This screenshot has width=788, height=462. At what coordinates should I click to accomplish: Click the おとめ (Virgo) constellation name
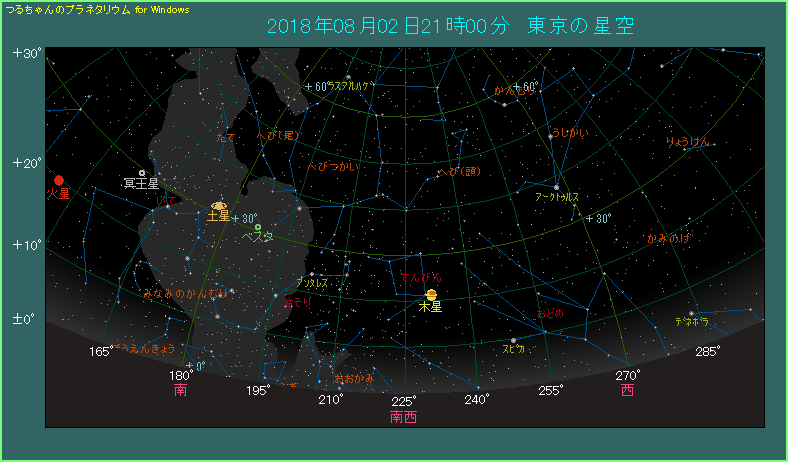(x=550, y=313)
